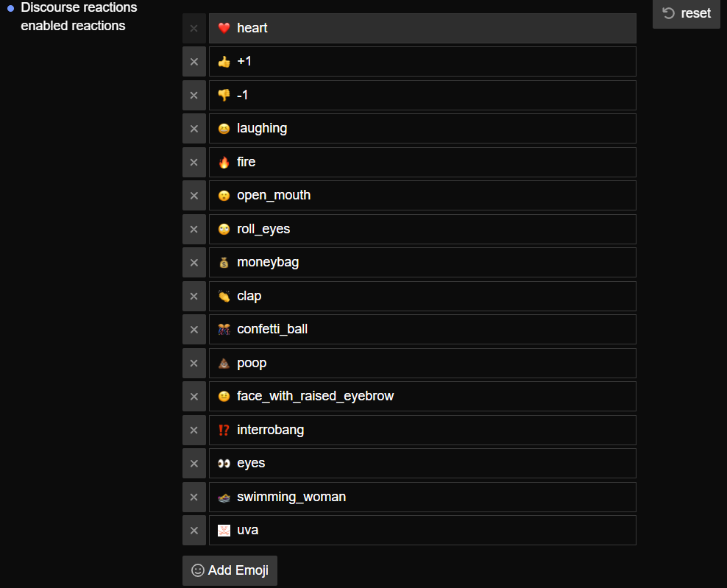The image size is (727, 588).
Task: Delete the moneybag reaction
Action: coord(194,263)
